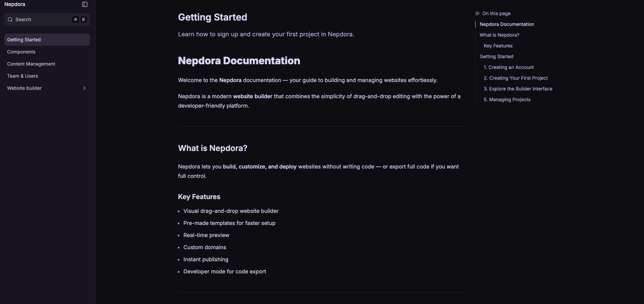Open the Creating an Account outline entry
644x304 pixels.
509,67
